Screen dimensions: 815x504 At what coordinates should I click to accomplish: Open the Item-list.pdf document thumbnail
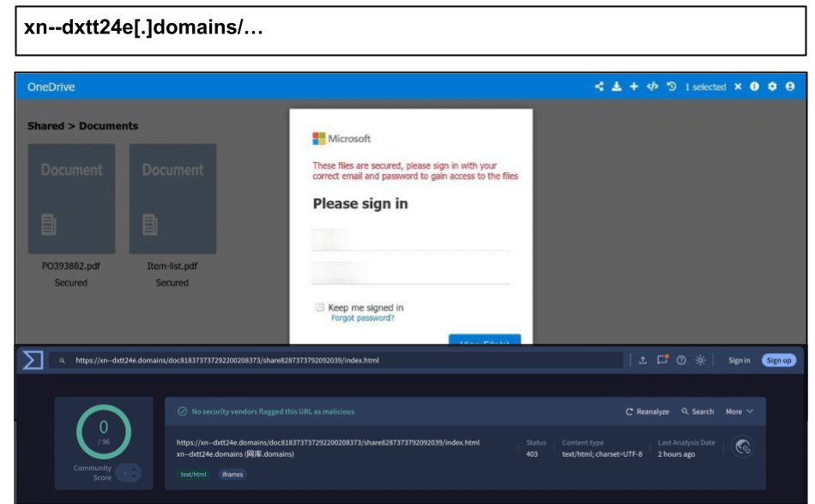(172, 199)
